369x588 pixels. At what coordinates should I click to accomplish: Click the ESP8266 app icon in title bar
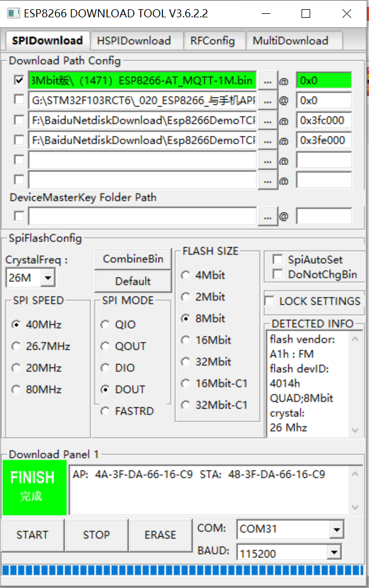(x=13, y=13)
